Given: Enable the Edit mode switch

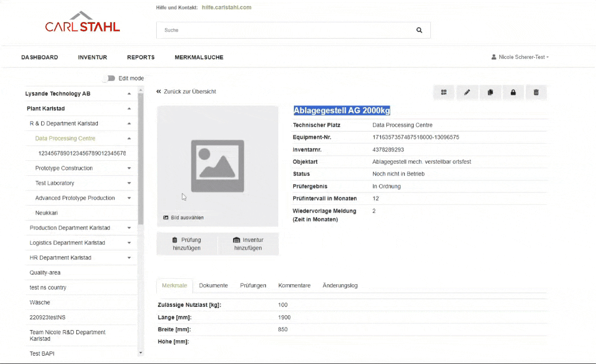Looking at the screenshot, I should [110, 78].
